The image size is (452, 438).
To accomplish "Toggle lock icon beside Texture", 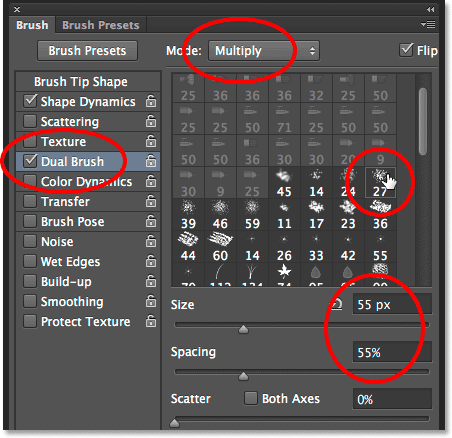I will (151, 141).
